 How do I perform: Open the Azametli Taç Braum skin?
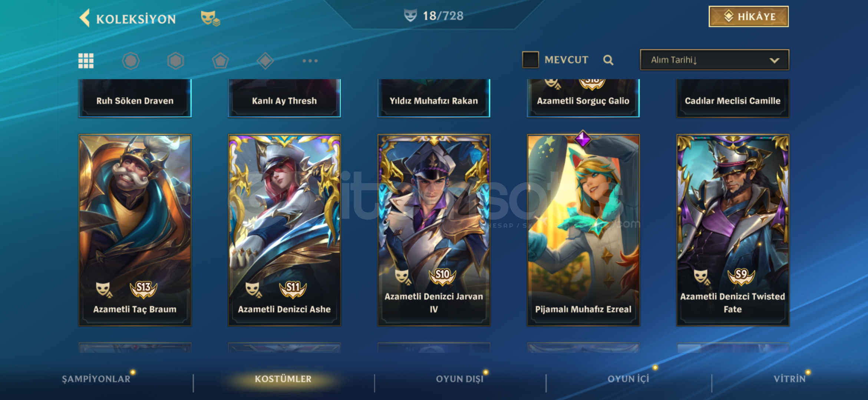click(135, 230)
